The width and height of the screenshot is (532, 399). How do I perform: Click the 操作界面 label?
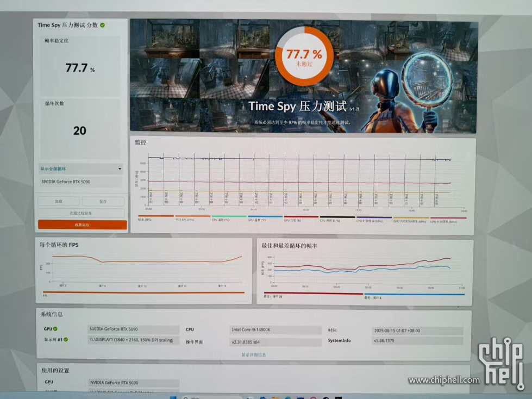(x=194, y=342)
